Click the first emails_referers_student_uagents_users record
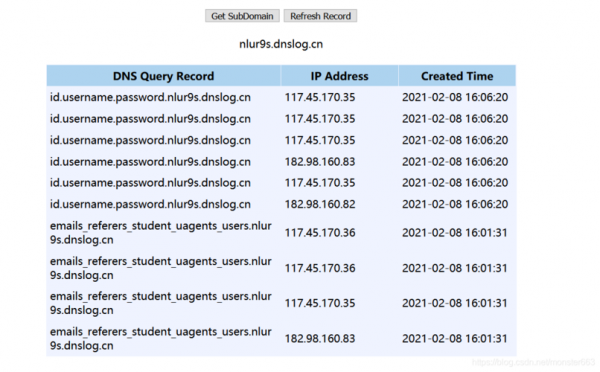 (161, 233)
